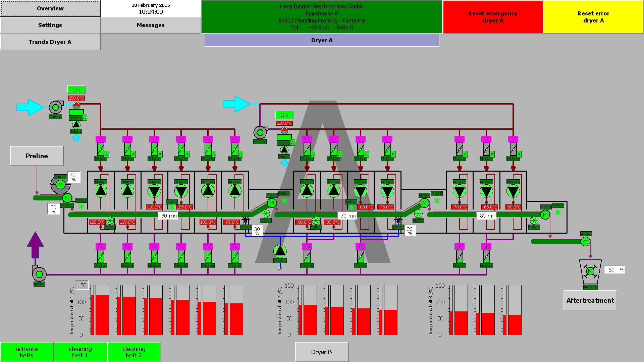Edit belt 1 dwell time 30 min
The height and width of the screenshot is (362, 644).
(x=168, y=216)
